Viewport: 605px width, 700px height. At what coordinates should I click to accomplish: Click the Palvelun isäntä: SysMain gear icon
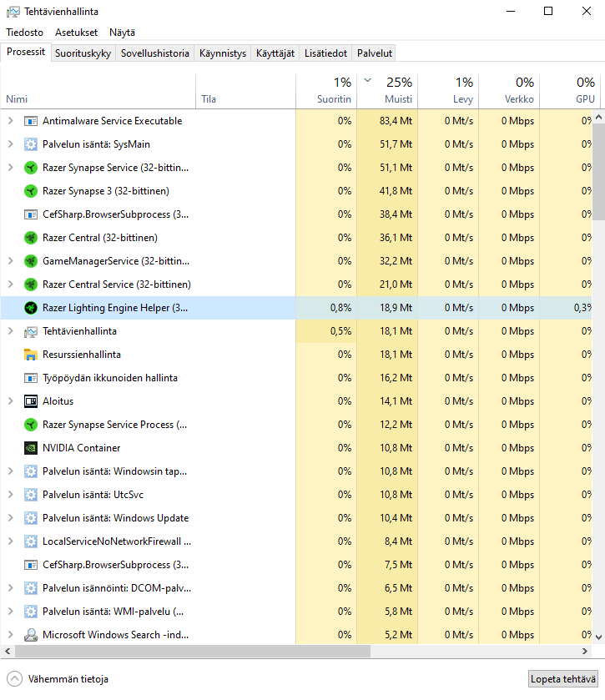[30, 144]
